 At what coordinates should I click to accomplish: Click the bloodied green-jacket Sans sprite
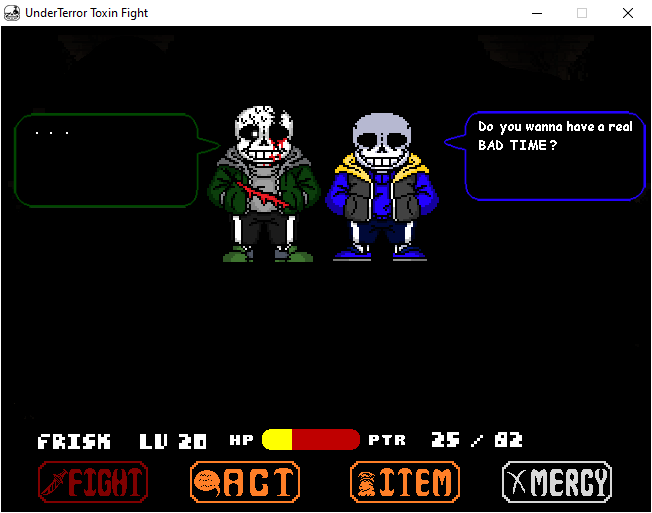264,184
